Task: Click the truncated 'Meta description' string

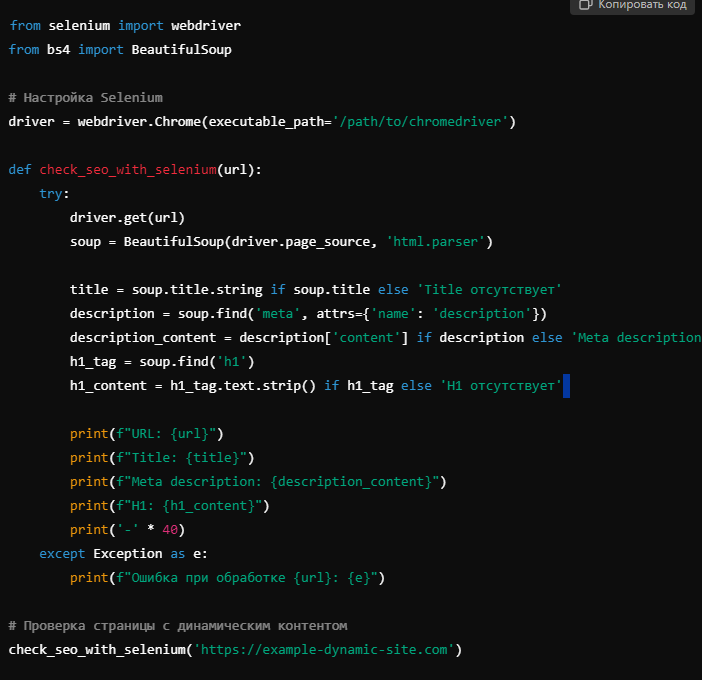Action: tap(636, 337)
